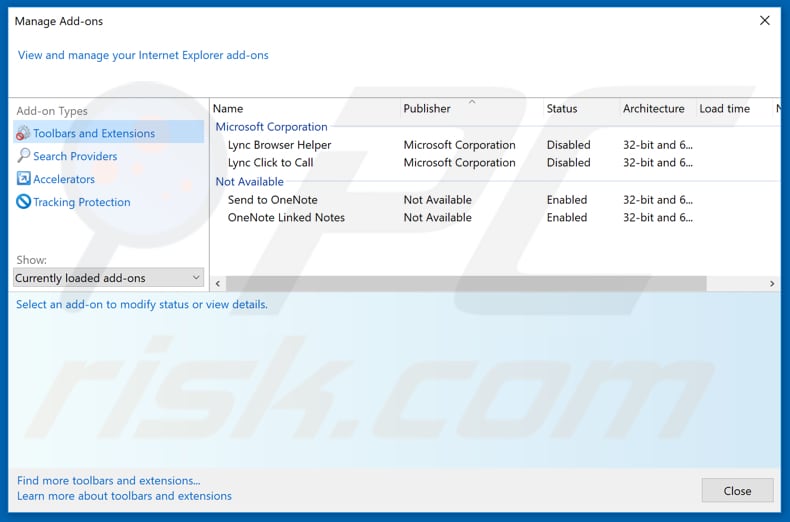Sort list by Architecture column header
Screen dimensions: 790x522
tap(653, 108)
